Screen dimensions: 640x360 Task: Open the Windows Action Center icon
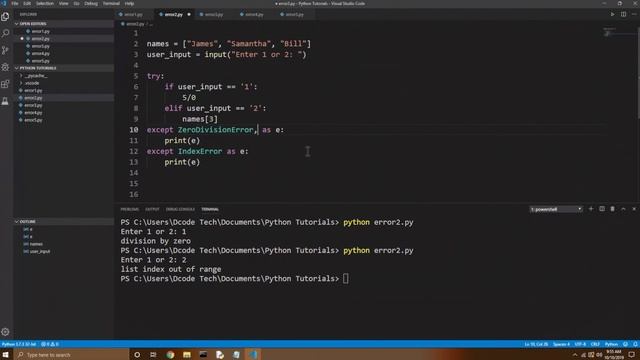pos(631,355)
